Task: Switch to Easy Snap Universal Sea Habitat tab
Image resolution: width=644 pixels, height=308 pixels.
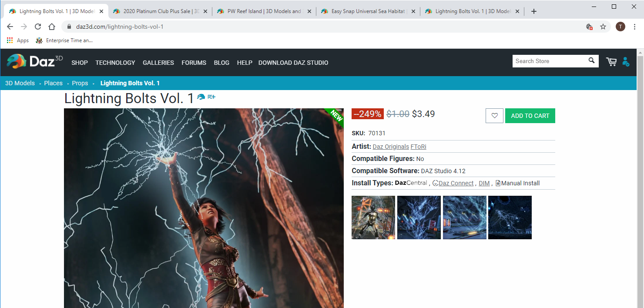Action: click(367, 11)
